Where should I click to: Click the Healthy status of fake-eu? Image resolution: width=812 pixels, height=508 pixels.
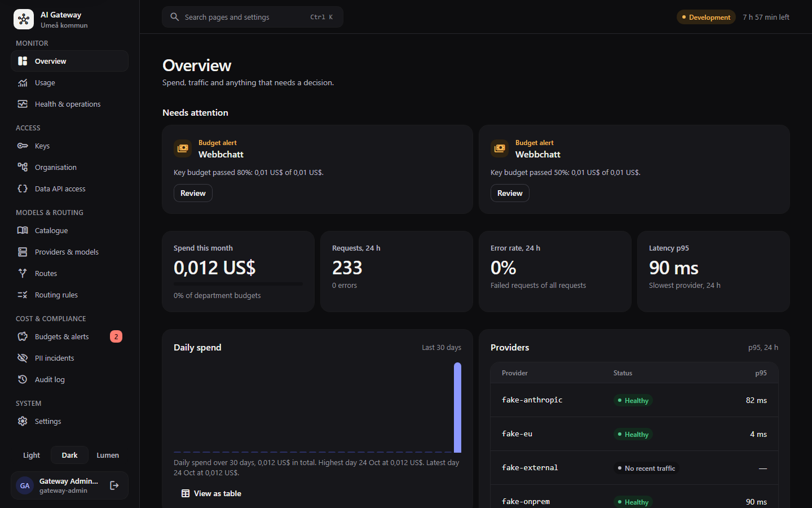633,434
